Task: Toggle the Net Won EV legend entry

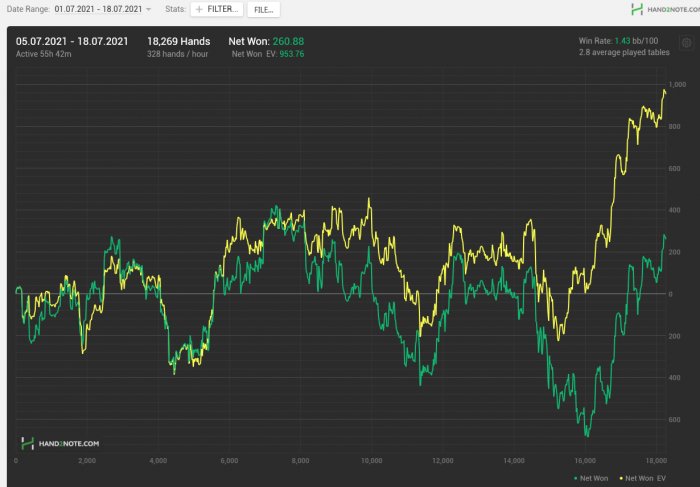Action: 644,477
